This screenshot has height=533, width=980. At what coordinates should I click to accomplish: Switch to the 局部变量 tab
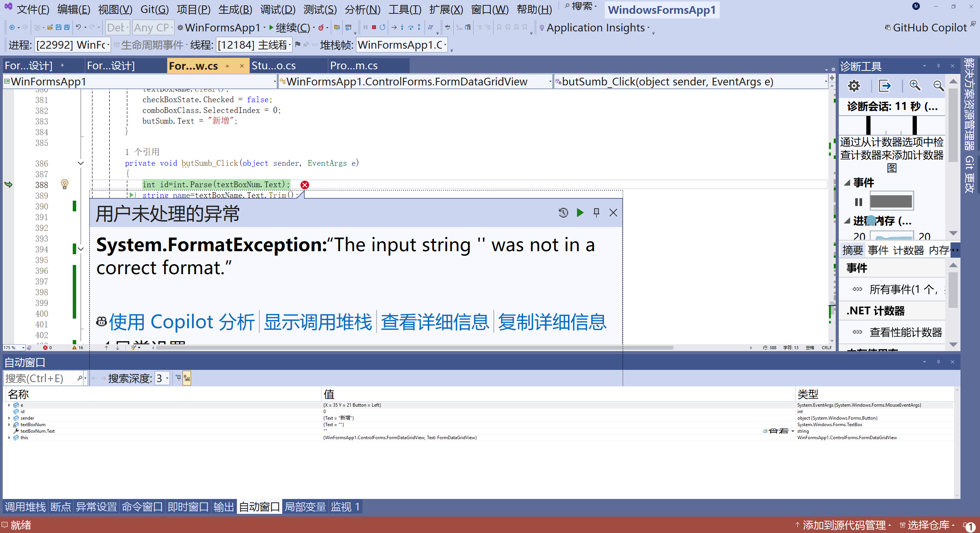click(x=305, y=507)
